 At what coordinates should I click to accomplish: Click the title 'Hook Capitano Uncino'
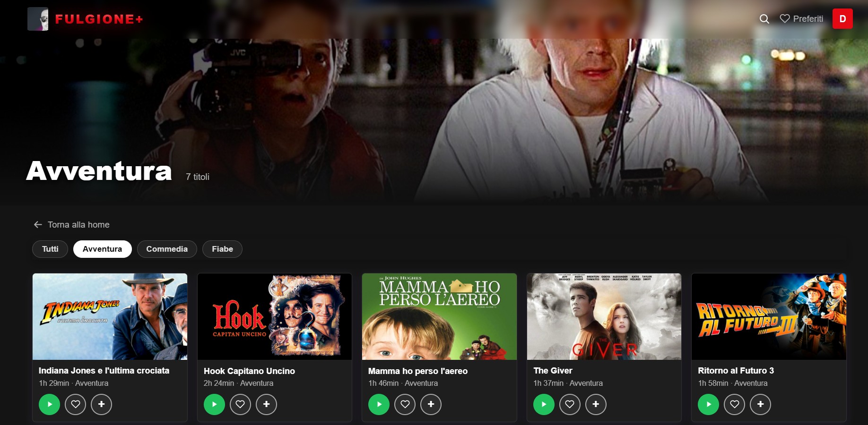coord(249,371)
